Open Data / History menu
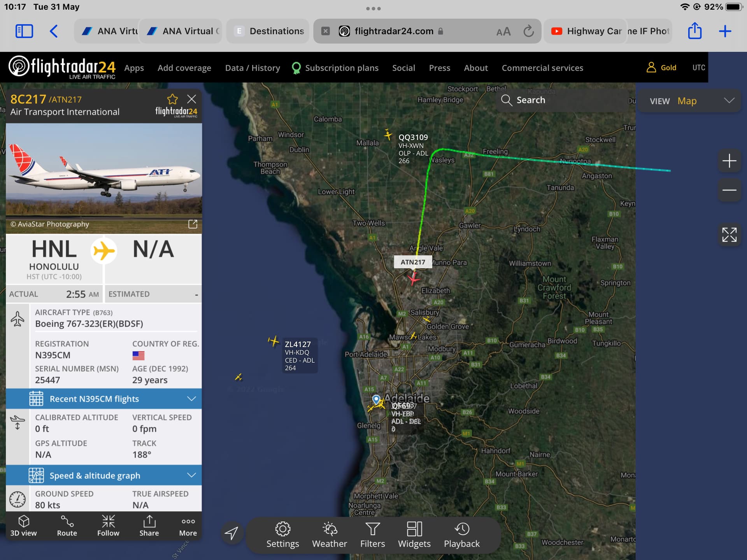 [253, 68]
